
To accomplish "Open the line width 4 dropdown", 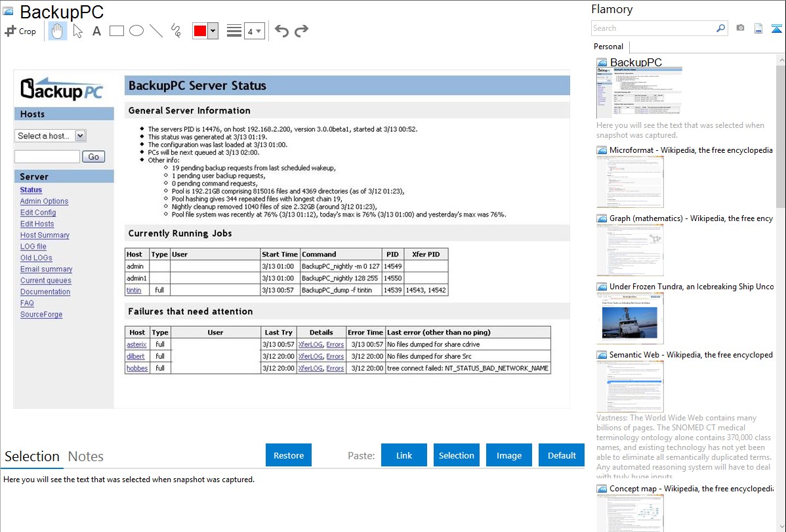I will pos(255,31).
